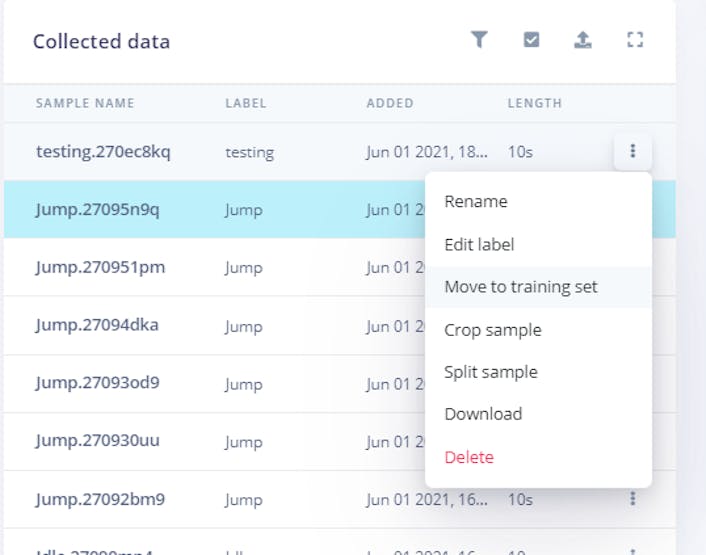Click Download in the context menu

pyautogui.click(x=483, y=414)
